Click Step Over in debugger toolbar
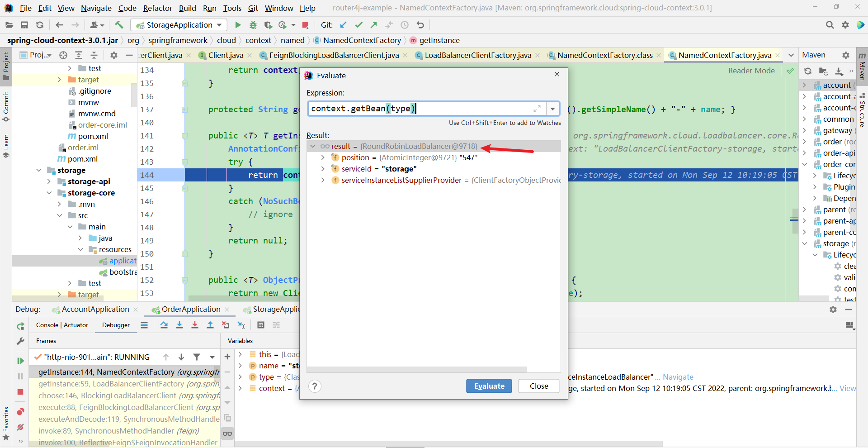The height and width of the screenshot is (448, 868). coord(164,325)
